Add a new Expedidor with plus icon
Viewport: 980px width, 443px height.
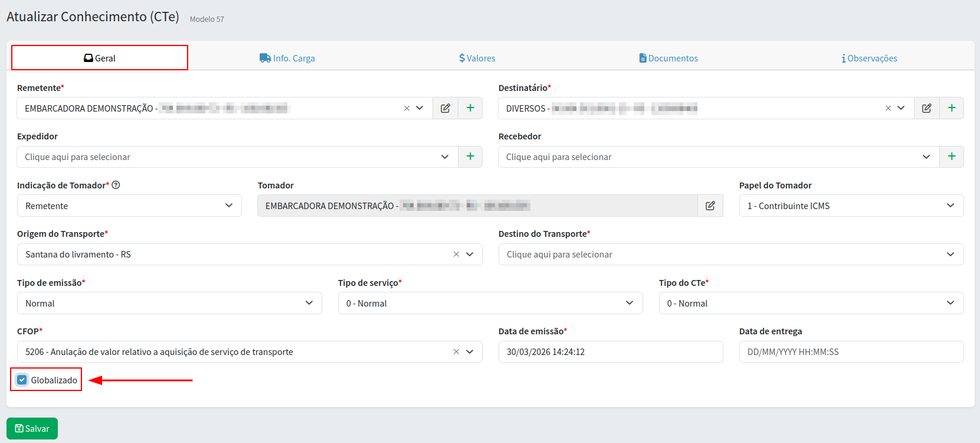pyautogui.click(x=470, y=157)
